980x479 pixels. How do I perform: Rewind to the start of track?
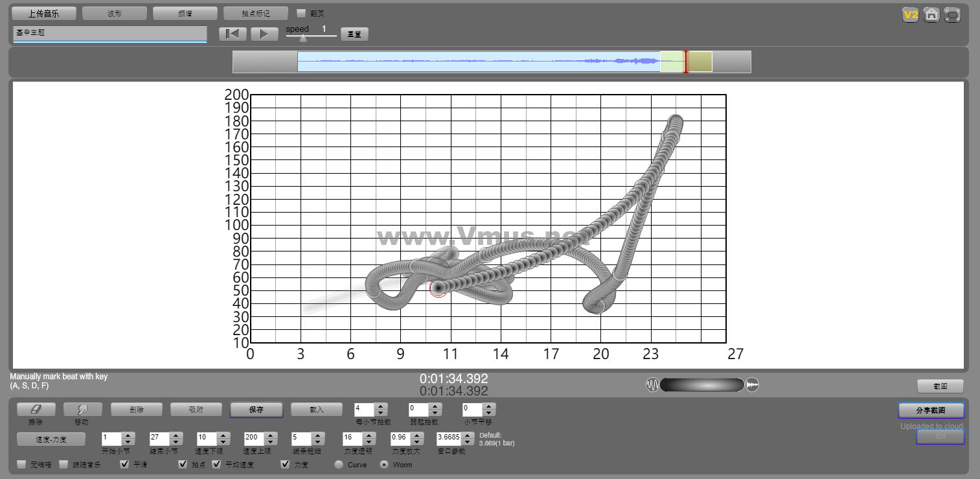click(x=233, y=34)
